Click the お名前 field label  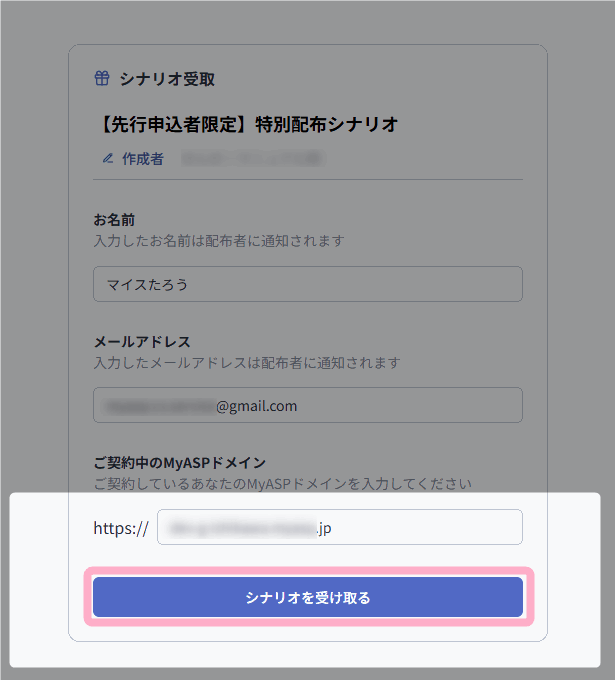pyautogui.click(x=114, y=220)
